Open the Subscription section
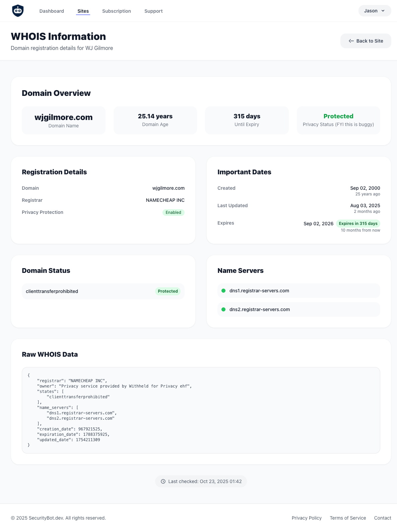 coord(116,11)
